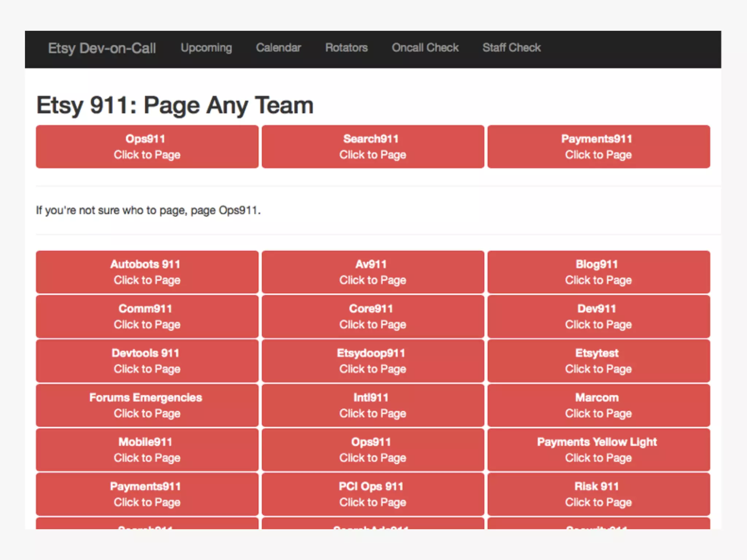
Task: Click the Av911 page button
Action: click(373, 272)
